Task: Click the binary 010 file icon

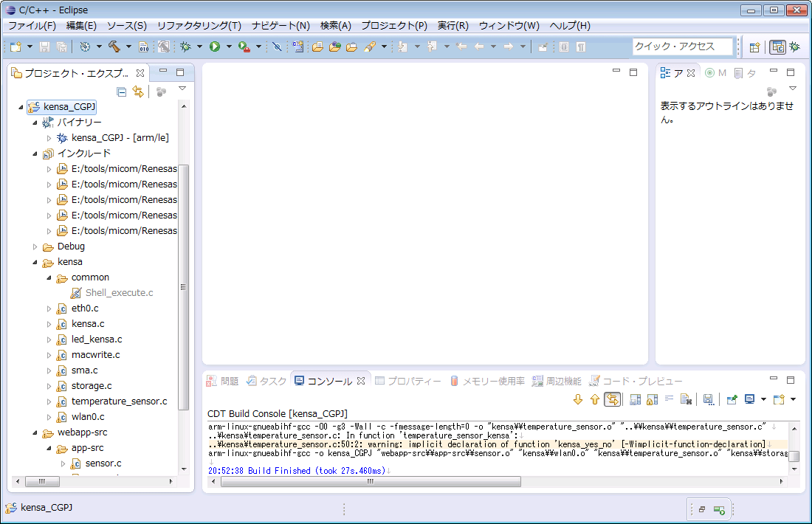Action: coord(143,47)
